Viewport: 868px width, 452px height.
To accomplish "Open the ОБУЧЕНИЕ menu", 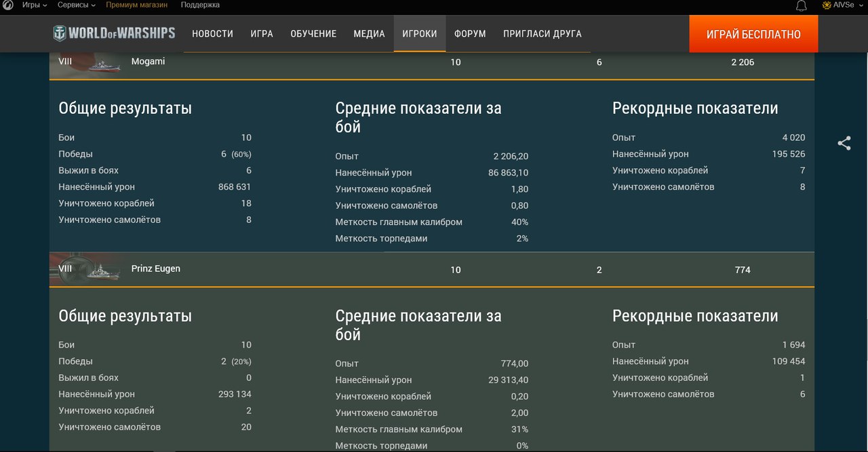I will click(x=313, y=34).
